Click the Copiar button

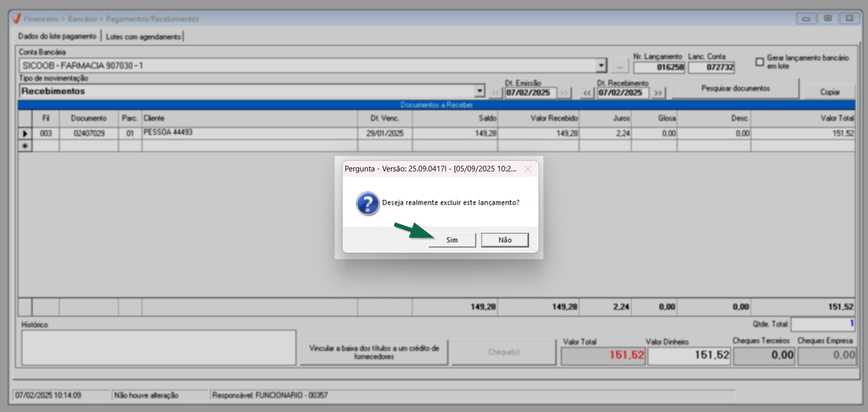click(830, 92)
